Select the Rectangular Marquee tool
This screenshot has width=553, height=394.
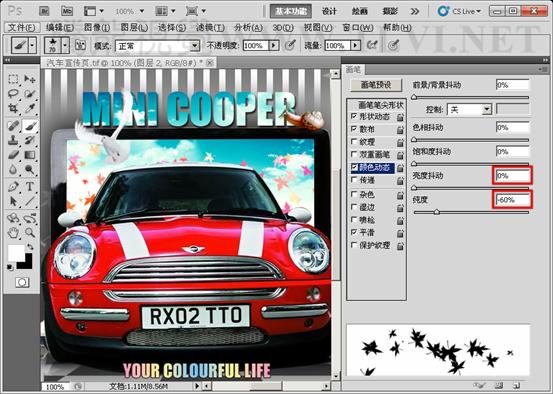tap(13, 79)
